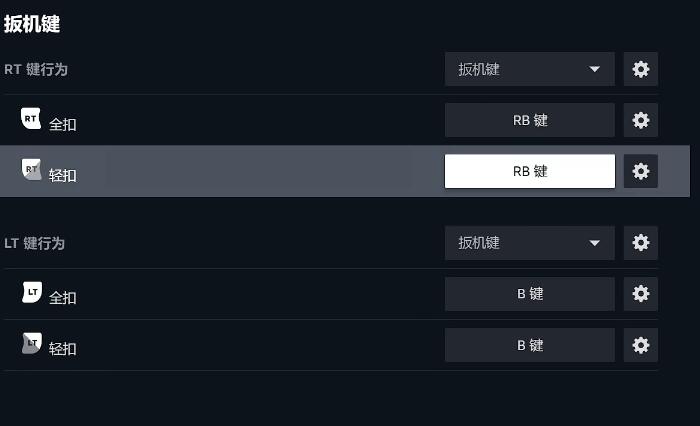Open gear settings for LT 全扣
The height and width of the screenshot is (426, 700).
(x=641, y=293)
